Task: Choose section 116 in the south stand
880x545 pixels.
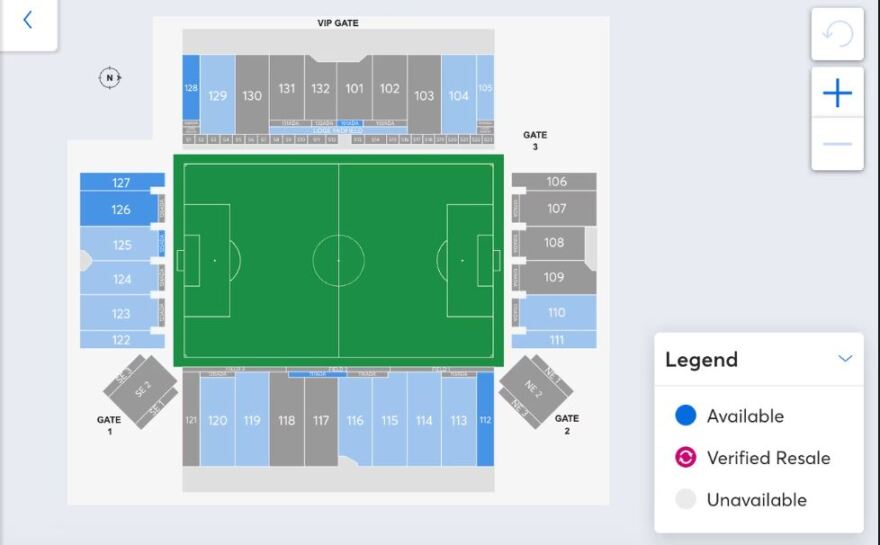Action: (355, 420)
